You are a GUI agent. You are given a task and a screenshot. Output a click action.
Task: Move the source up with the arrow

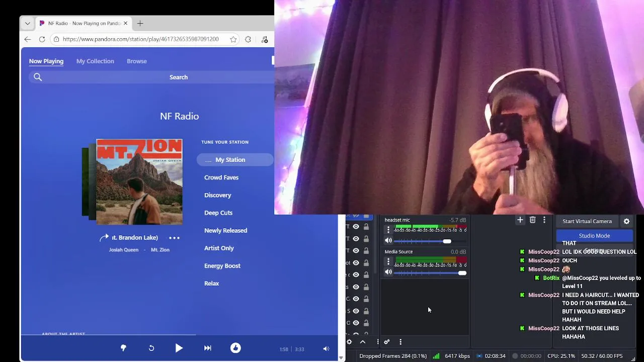coord(363,342)
